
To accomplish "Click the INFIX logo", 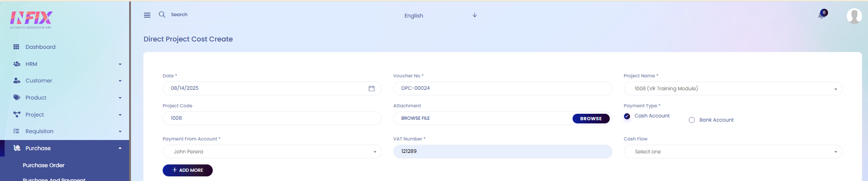I will (x=31, y=20).
